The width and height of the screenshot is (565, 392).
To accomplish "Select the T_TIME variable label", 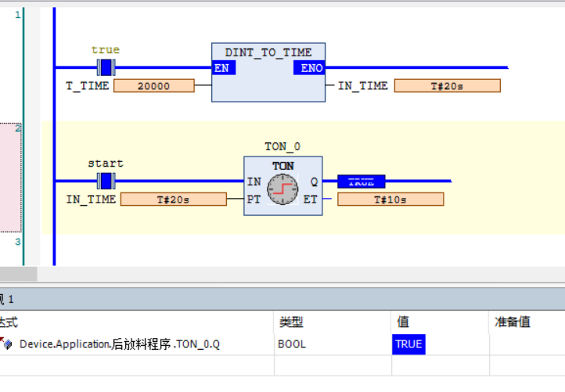I will 87,86.
